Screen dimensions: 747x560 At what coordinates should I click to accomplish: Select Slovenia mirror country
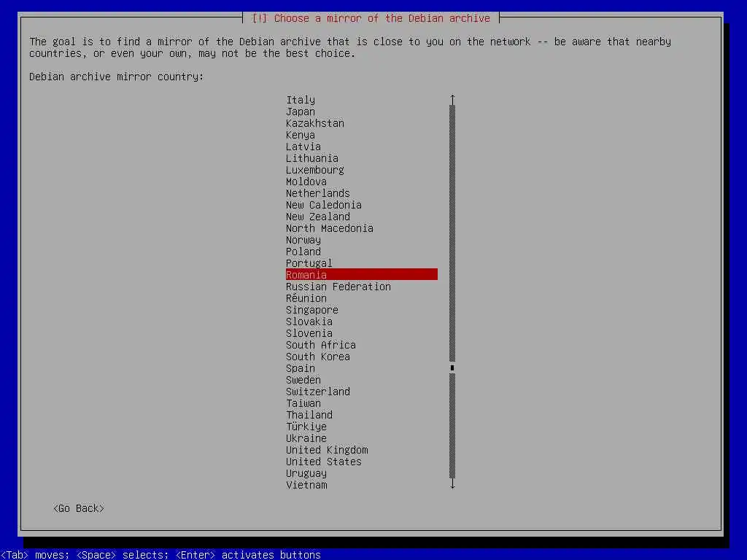309,333
